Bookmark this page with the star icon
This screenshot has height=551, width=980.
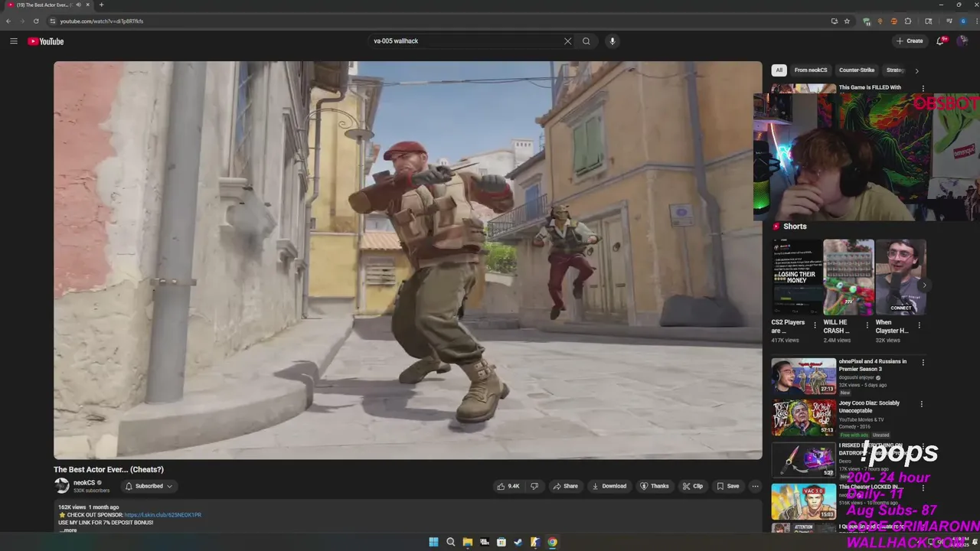click(847, 21)
